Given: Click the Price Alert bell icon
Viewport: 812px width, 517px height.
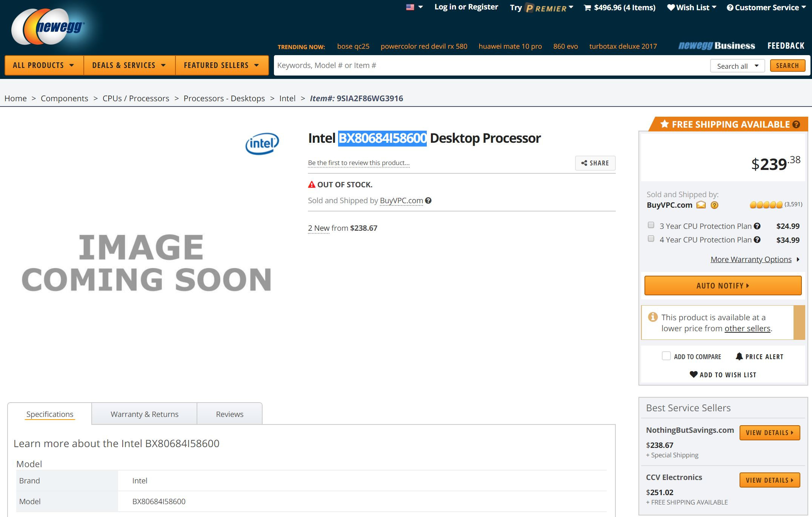Looking at the screenshot, I should pyautogui.click(x=739, y=356).
